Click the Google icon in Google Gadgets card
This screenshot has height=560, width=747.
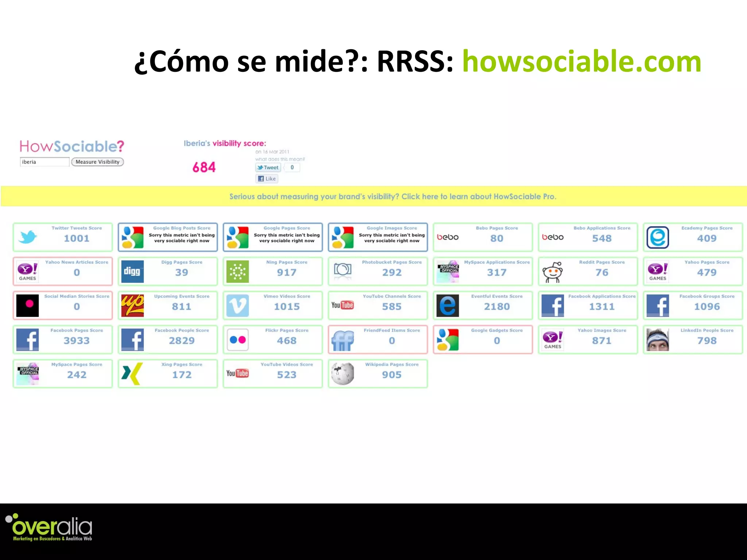pos(448,340)
